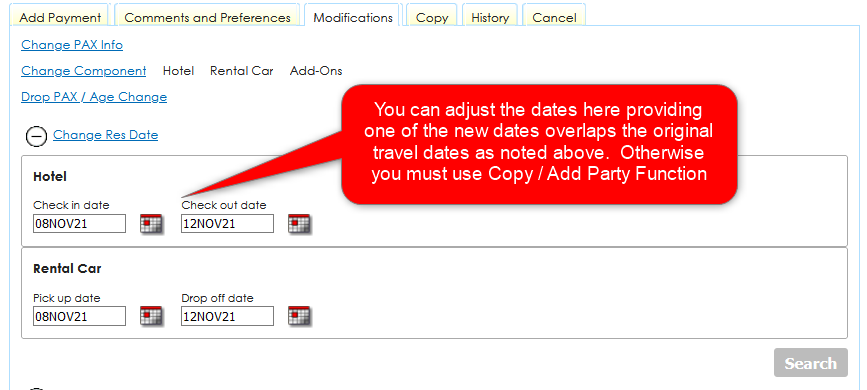Select the Hotel option beside Change Component

tap(179, 71)
